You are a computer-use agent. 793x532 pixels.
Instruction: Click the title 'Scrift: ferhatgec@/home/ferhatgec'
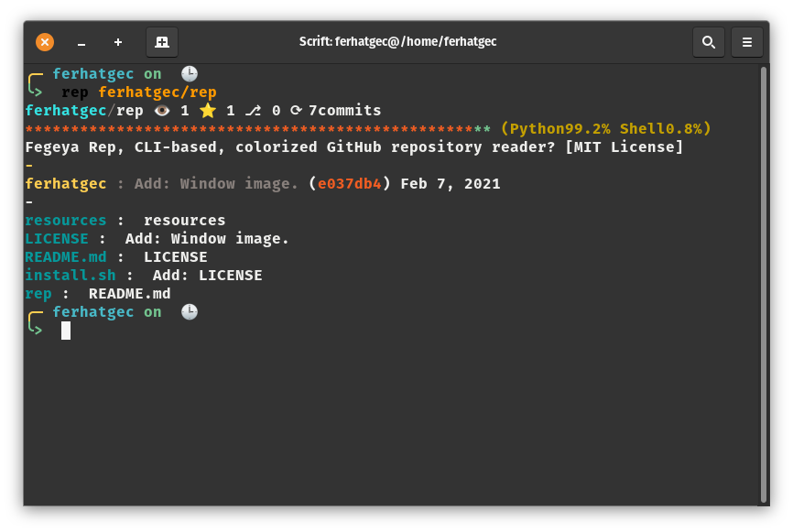coord(397,41)
